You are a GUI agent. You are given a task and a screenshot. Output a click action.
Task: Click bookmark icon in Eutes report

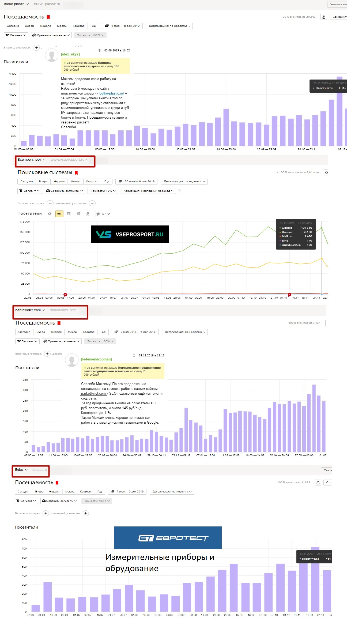[57, 483]
